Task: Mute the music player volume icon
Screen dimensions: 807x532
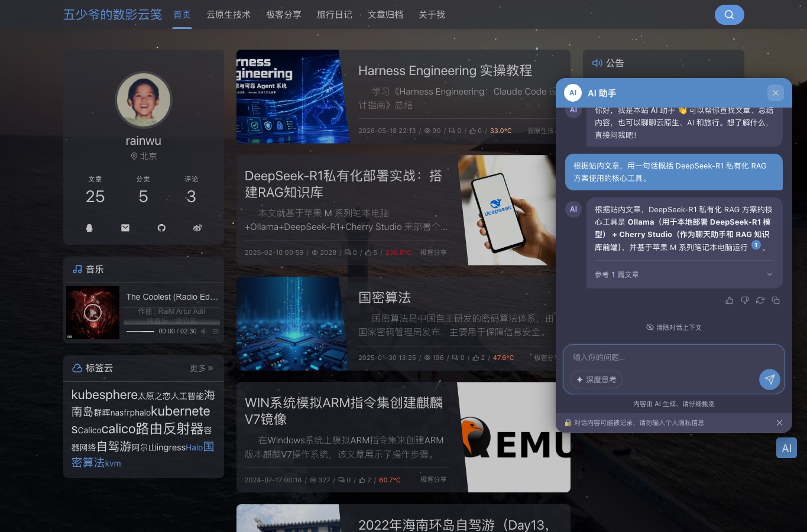Action: 204,331
